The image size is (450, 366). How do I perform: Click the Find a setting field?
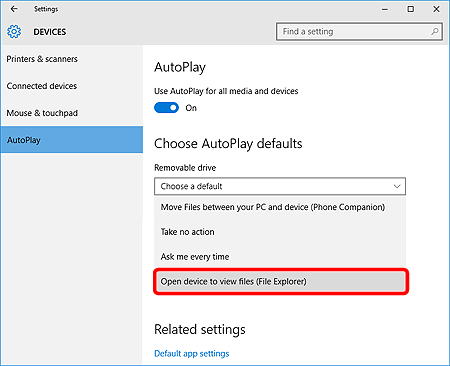359,32
